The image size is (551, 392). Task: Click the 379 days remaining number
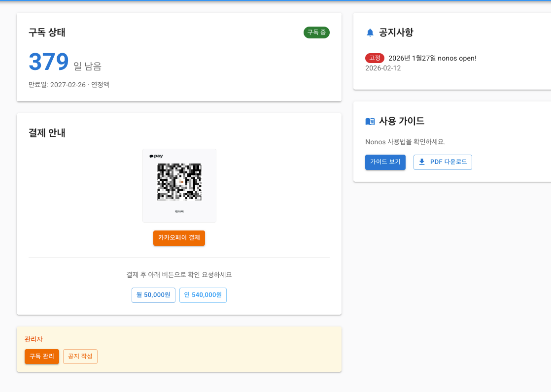pos(48,62)
